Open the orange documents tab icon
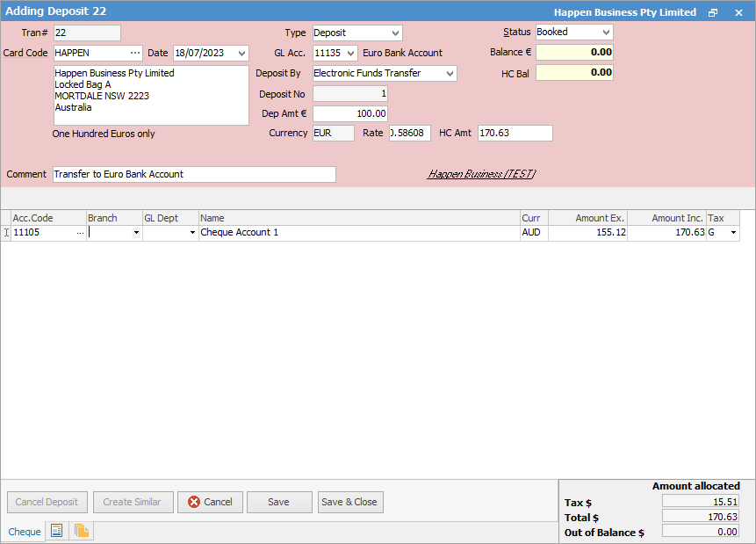The height and width of the screenshot is (544, 756). tap(82, 531)
